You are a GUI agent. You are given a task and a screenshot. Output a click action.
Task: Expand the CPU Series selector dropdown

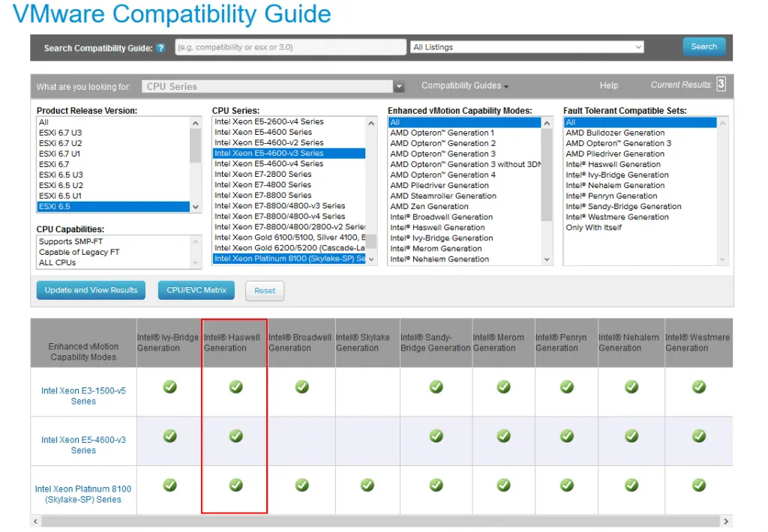pyautogui.click(x=399, y=86)
